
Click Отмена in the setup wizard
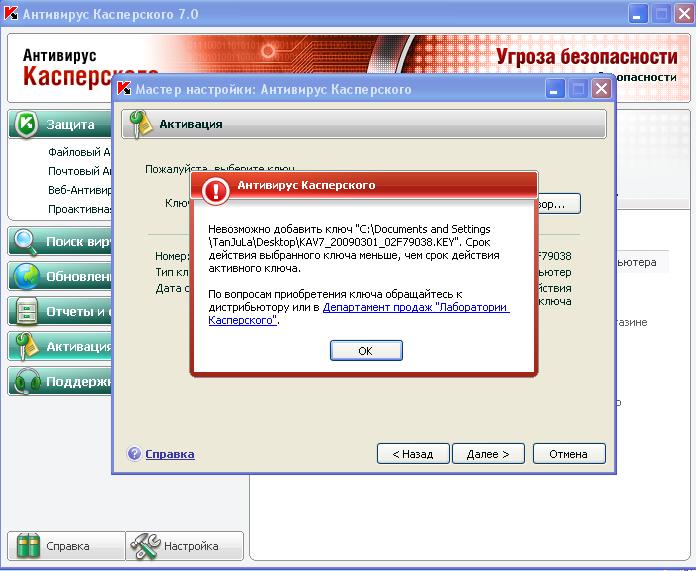[x=569, y=454]
